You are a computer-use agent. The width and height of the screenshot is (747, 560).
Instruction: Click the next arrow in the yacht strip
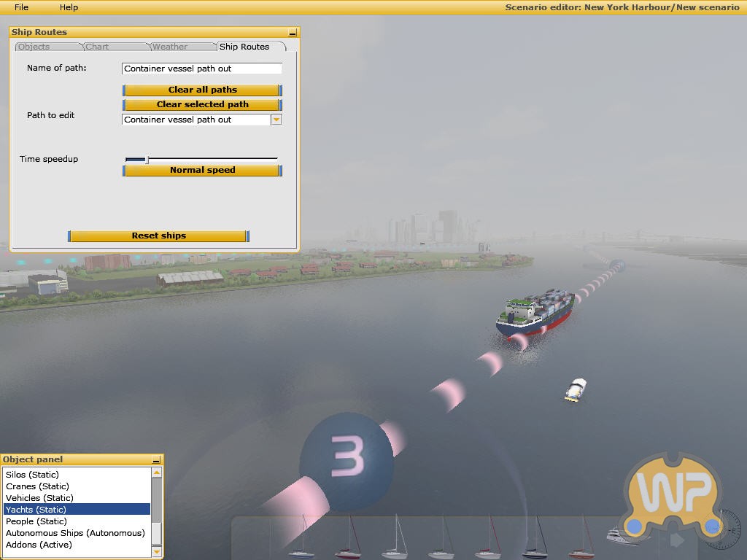click(677, 540)
